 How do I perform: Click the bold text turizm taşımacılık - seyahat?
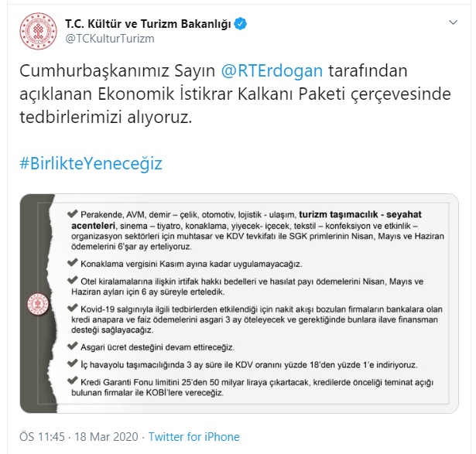click(x=361, y=214)
